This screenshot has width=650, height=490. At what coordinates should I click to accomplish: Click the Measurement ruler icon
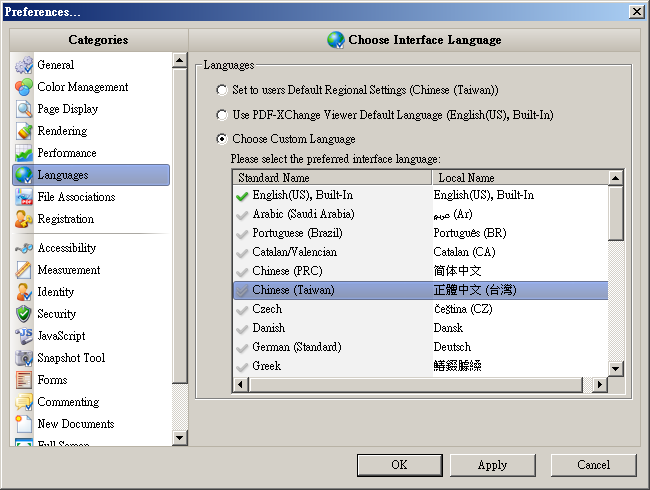point(24,270)
